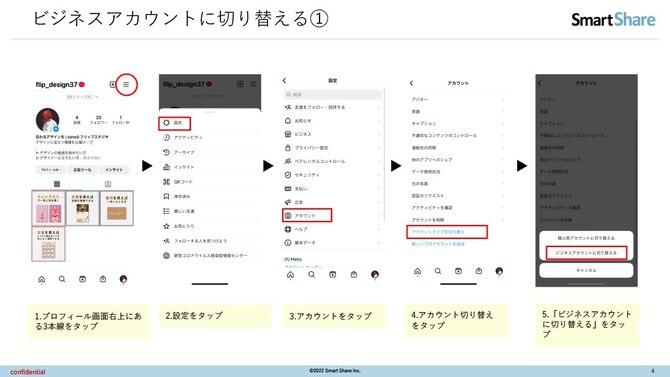Open 親しい友達 in the menu sheet
This screenshot has height=377, width=670.
tap(210, 211)
